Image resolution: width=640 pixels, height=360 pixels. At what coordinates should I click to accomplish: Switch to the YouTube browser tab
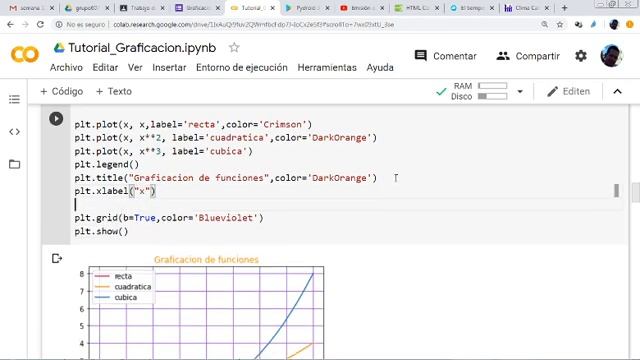[362, 8]
